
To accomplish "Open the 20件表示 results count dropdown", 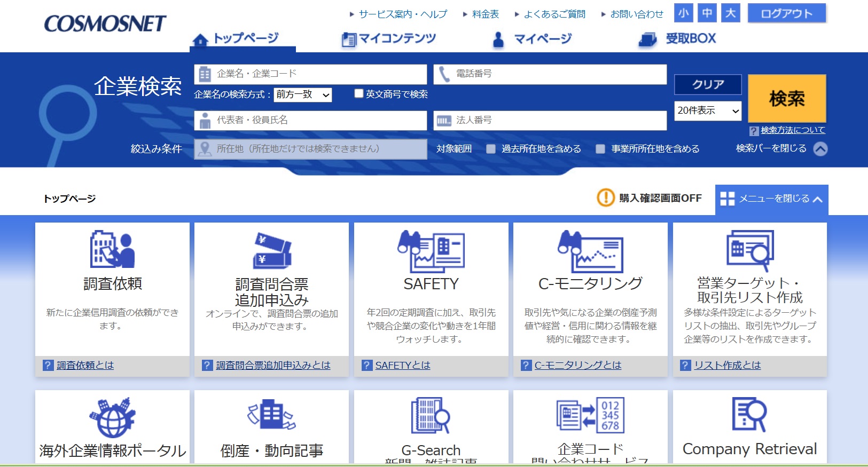I will coord(708,110).
